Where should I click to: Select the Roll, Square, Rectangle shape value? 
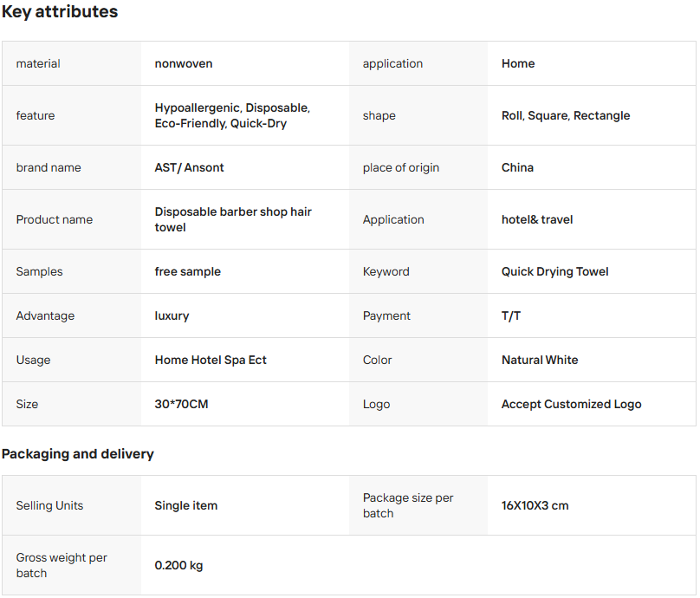tap(566, 115)
